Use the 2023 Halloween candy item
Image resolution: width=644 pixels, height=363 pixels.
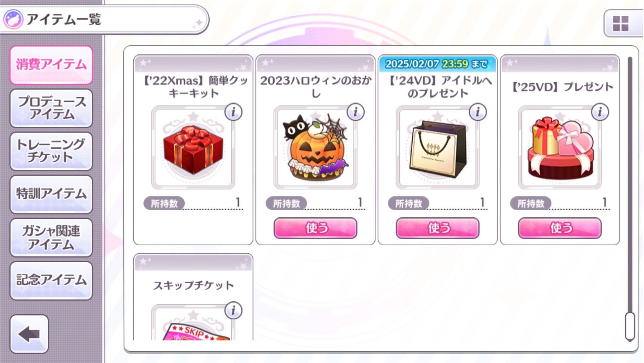[315, 228]
